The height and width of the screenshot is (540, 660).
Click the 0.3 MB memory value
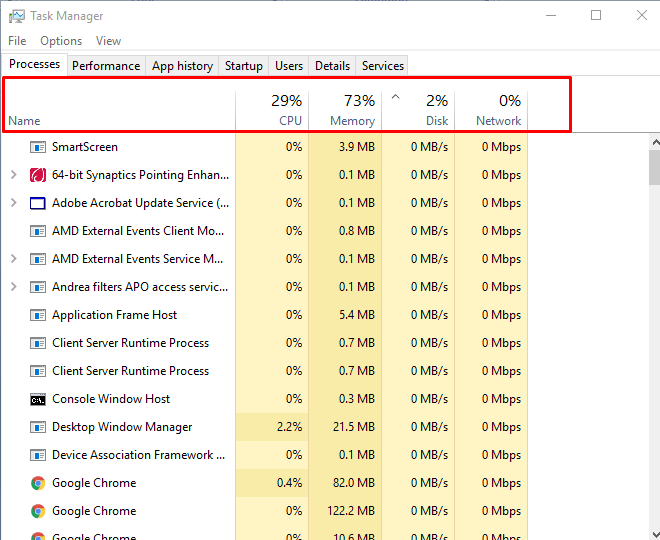(x=357, y=399)
